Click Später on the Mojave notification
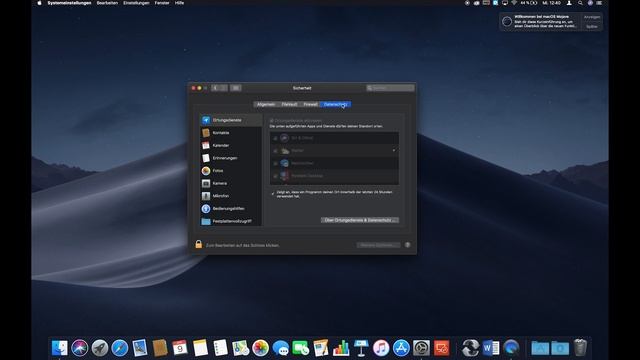The image size is (640, 360). (592, 27)
